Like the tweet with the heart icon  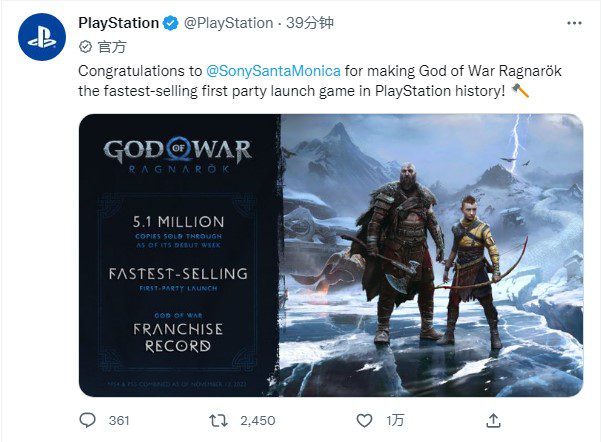[x=365, y=420]
